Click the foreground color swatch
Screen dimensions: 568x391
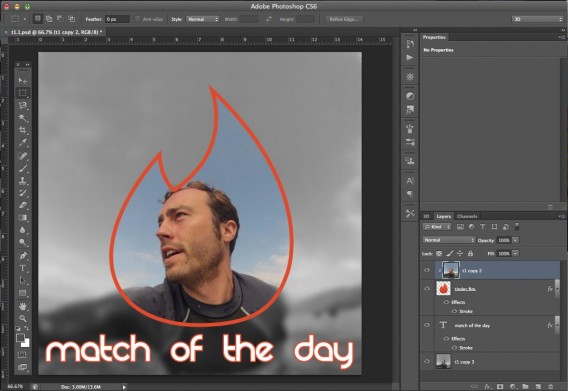pyautogui.click(x=21, y=338)
